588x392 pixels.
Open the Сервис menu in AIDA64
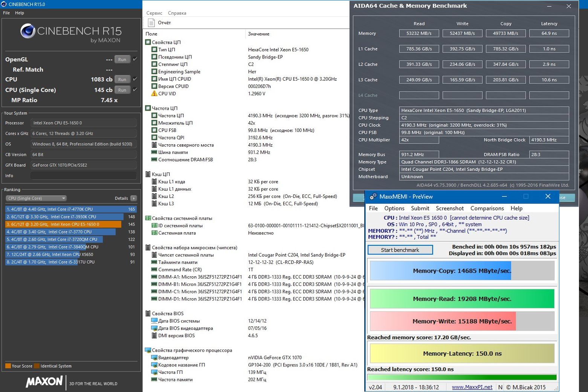[x=154, y=13]
